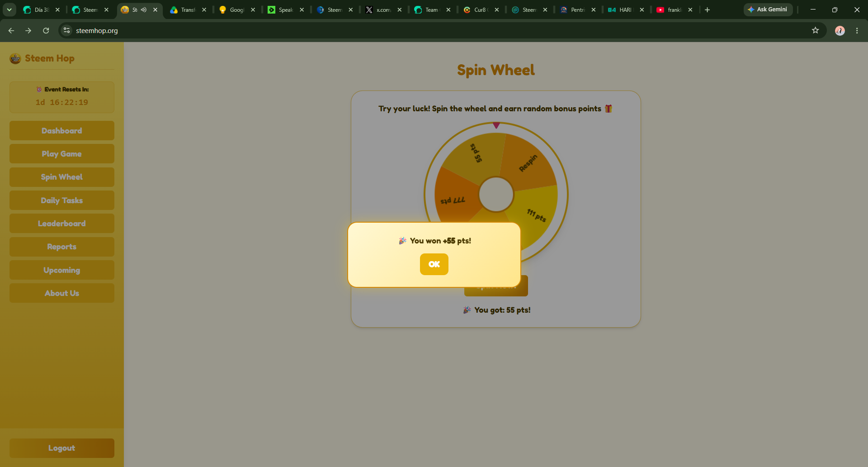Click OK in the points popup
Screen dimensions: 868x467
point(434,264)
